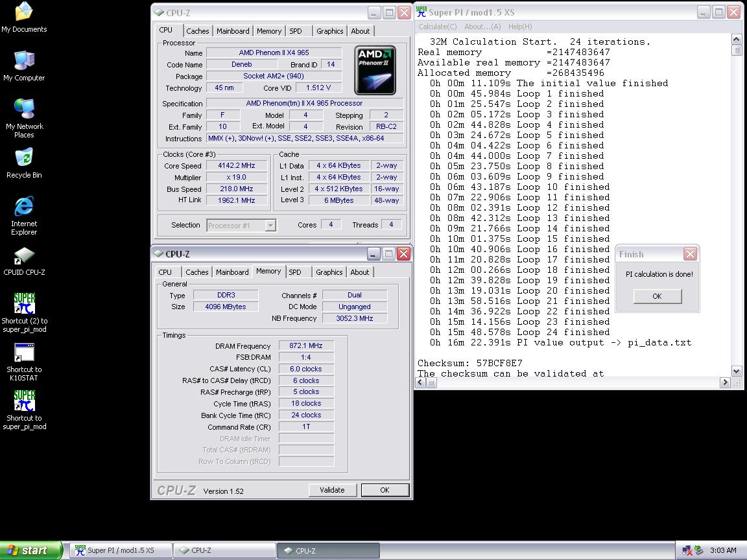747x560 pixels.
Task: Click the Super PI vertical scrollbar thumb
Action: 736,50
